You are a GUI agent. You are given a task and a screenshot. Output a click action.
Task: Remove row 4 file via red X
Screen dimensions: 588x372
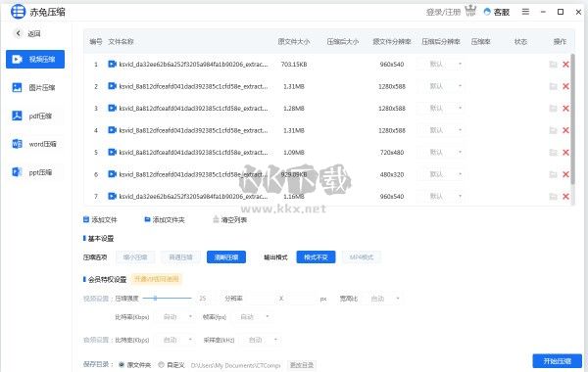click(x=565, y=130)
